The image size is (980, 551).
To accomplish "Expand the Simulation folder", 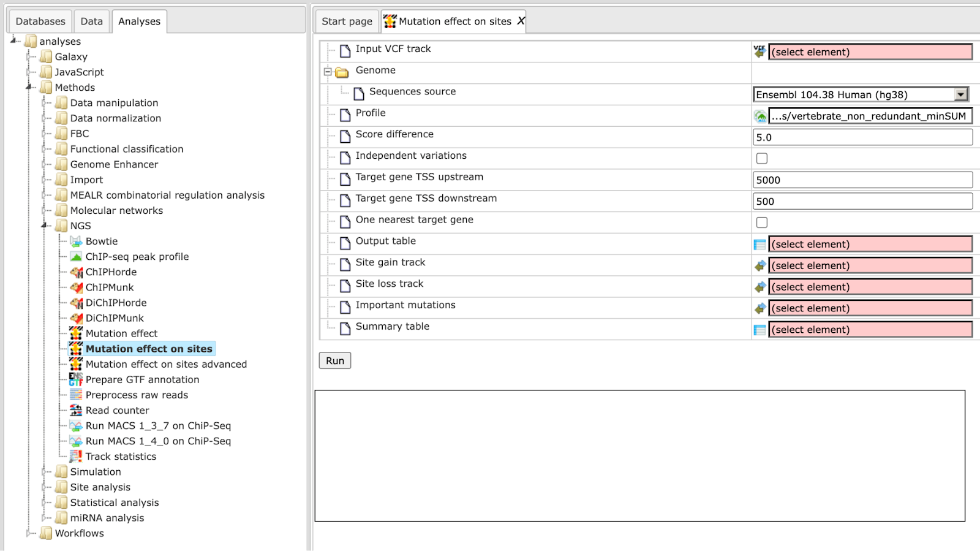I will click(44, 472).
